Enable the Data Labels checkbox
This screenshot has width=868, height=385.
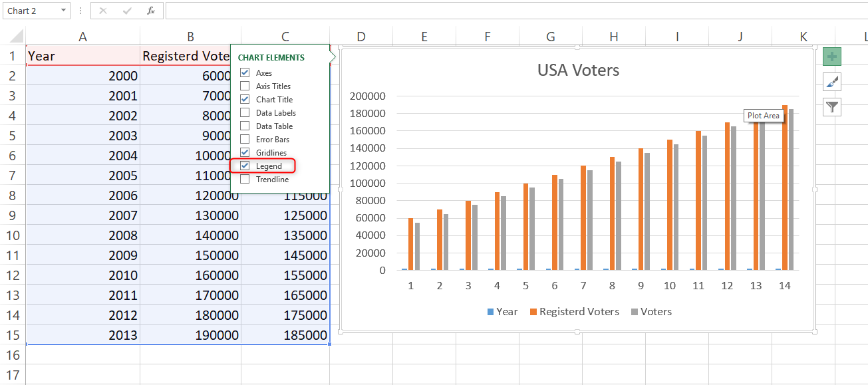pyautogui.click(x=245, y=112)
